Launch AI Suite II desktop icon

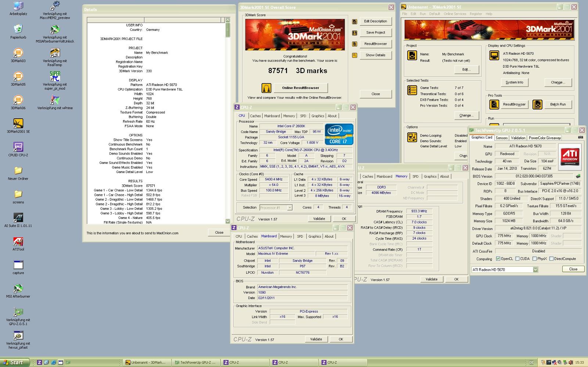point(18,217)
